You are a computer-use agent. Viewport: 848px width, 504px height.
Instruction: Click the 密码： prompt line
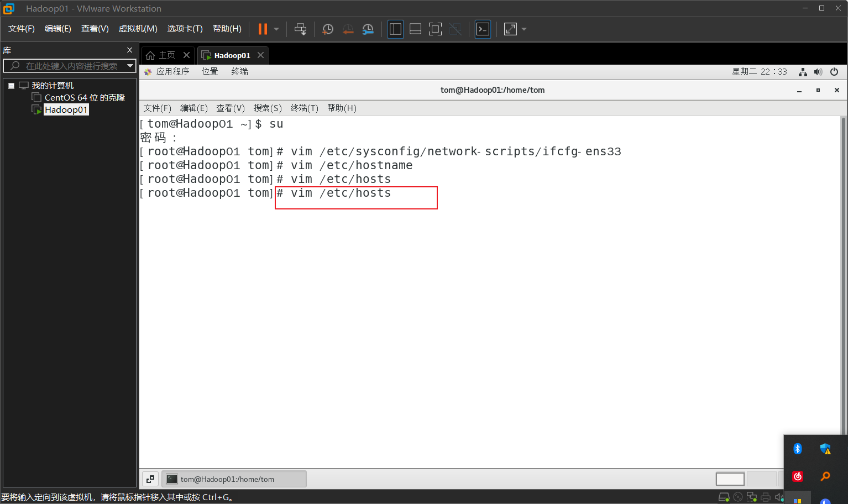click(x=159, y=138)
